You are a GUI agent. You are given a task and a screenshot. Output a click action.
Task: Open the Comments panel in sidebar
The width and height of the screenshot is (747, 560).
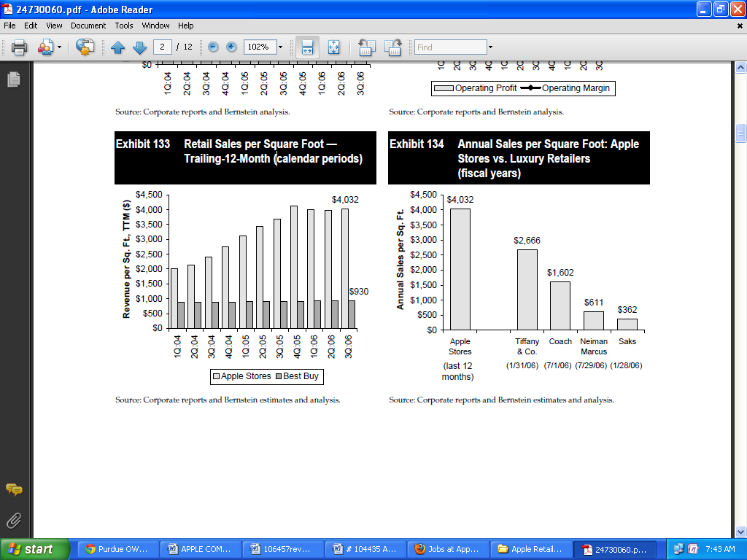[13, 489]
